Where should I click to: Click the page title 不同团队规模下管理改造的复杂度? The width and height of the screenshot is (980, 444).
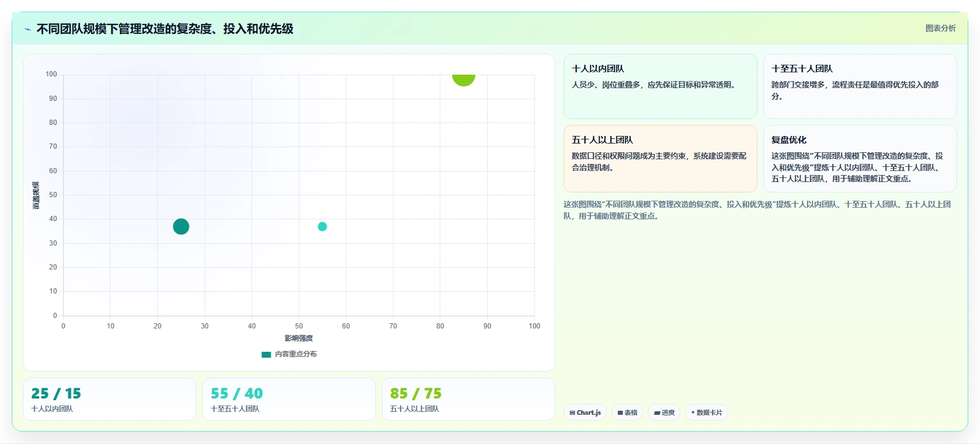(x=165, y=29)
